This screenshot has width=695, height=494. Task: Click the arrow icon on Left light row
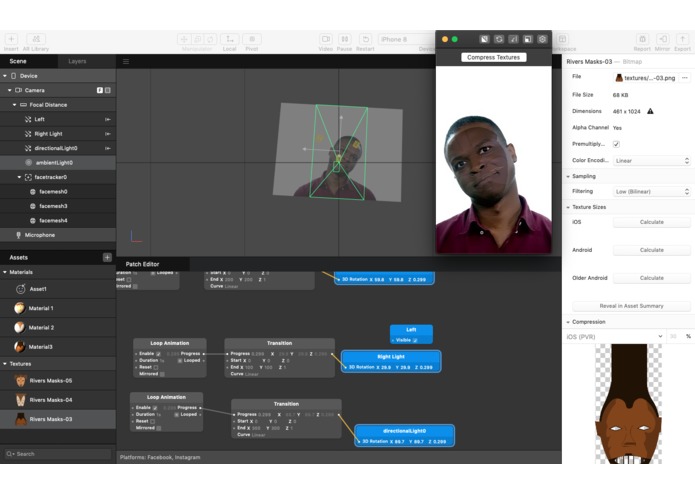click(108, 119)
